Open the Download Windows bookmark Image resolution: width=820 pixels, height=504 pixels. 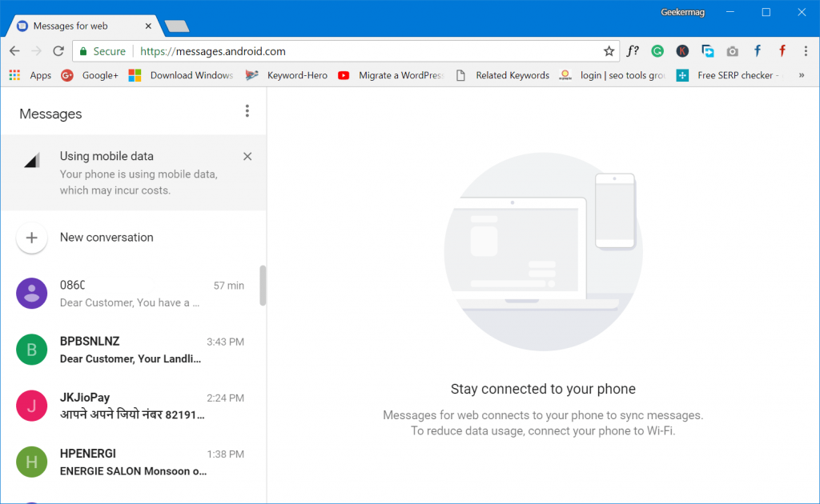tap(181, 75)
